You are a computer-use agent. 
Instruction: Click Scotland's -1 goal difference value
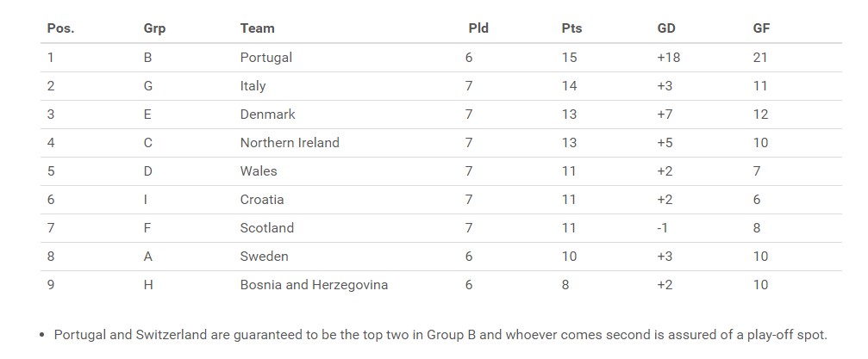[x=662, y=228]
